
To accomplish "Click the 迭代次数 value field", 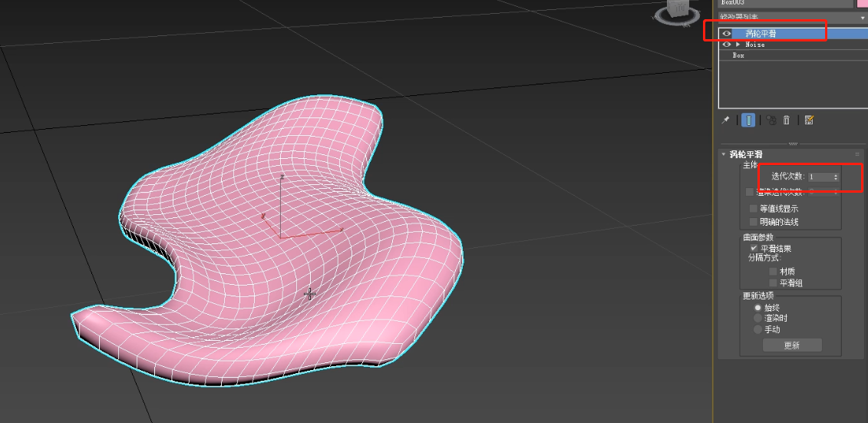I will pos(820,177).
